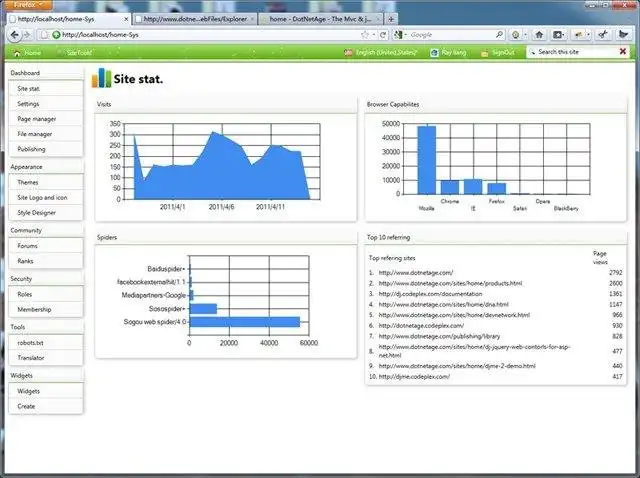The height and width of the screenshot is (478, 640).
Task: Click the browser forward arrow button
Action: [27, 35]
